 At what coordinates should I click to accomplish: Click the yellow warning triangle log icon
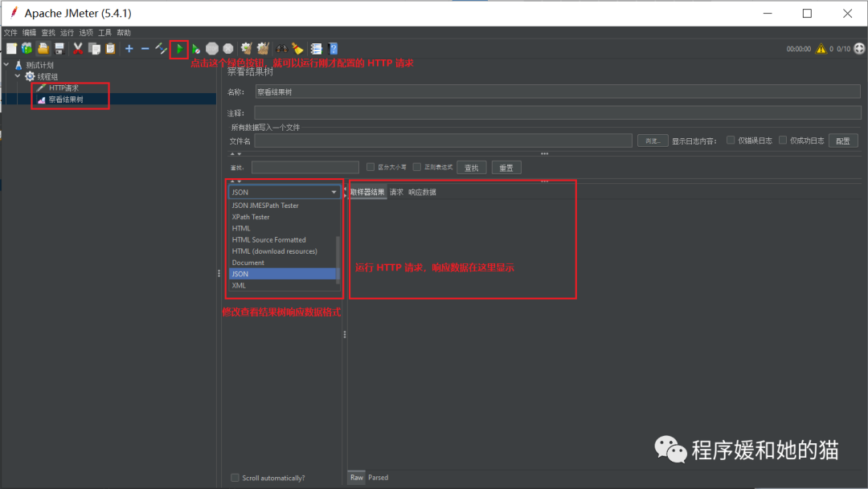[x=821, y=49]
